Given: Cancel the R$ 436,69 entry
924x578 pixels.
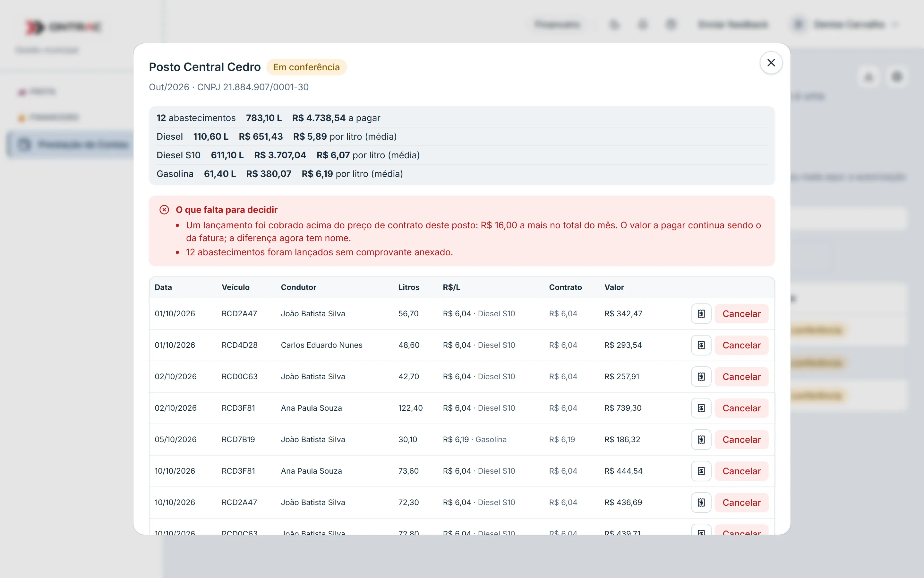Looking at the screenshot, I should click(x=741, y=503).
